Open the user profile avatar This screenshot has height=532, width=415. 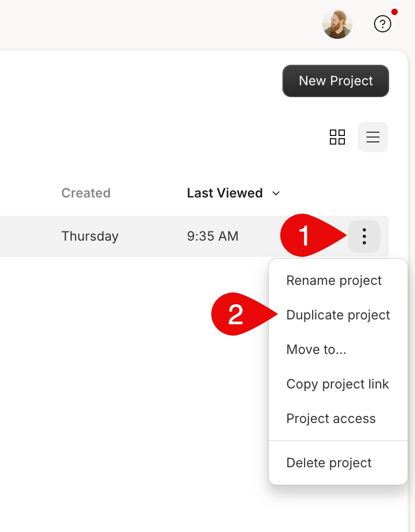(337, 24)
